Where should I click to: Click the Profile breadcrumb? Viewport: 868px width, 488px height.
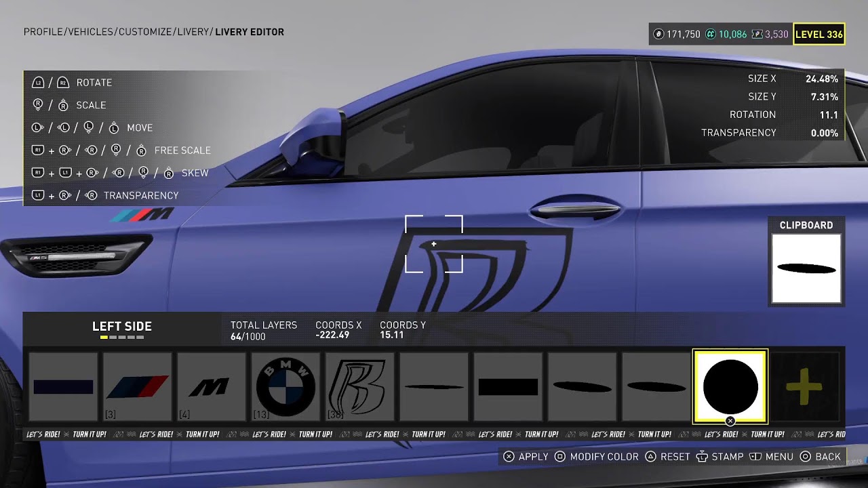(x=43, y=32)
